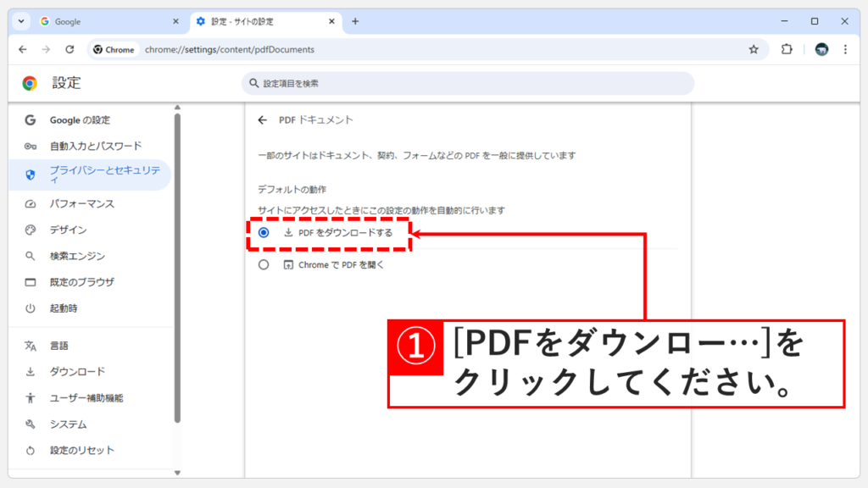
Task: Click the システム icon in the sidebar
Action: point(31,424)
